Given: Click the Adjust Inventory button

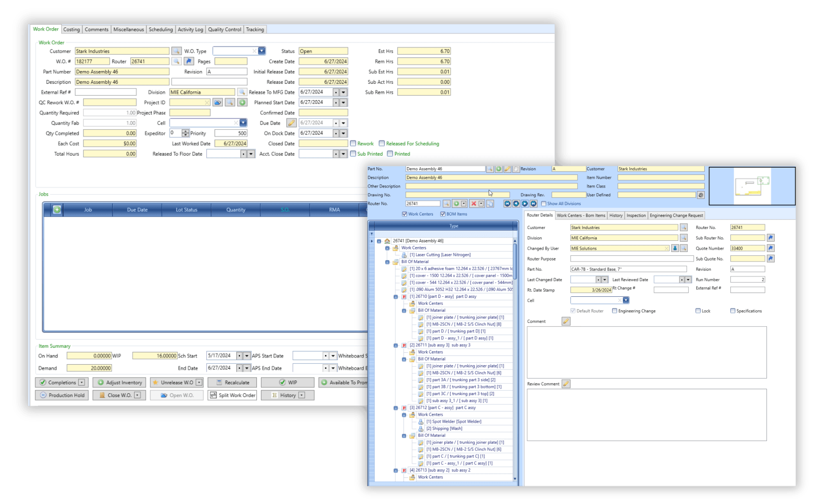Looking at the screenshot, I should tap(119, 383).
